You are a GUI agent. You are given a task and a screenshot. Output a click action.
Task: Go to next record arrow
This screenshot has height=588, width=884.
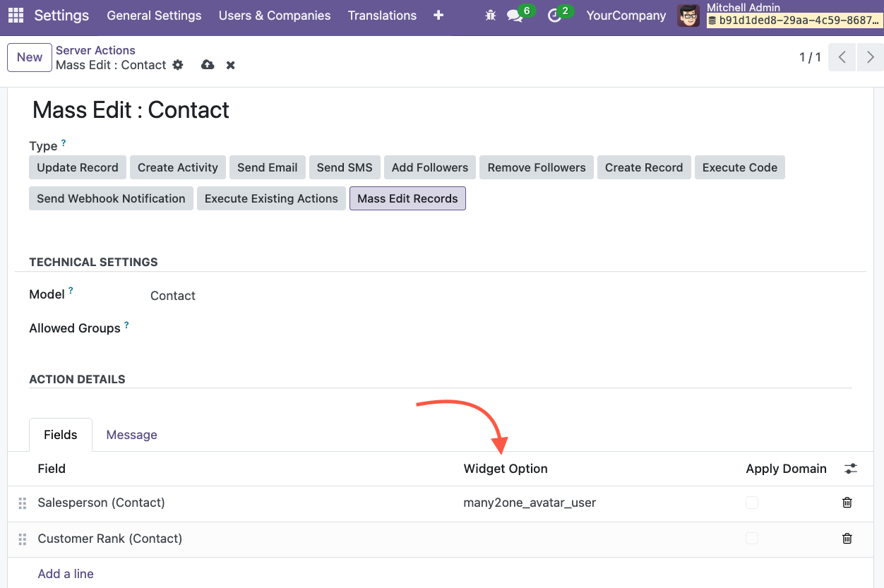pos(870,57)
